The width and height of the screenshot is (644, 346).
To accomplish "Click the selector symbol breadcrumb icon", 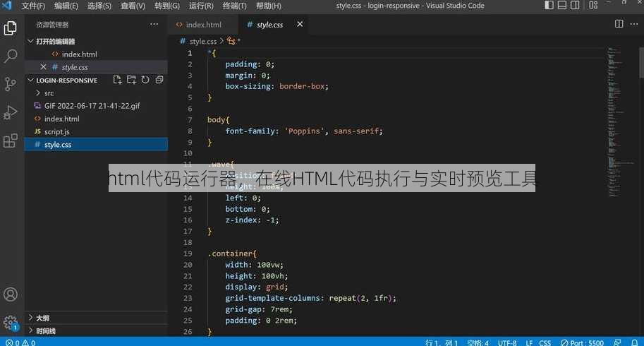I will pyautogui.click(x=231, y=41).
